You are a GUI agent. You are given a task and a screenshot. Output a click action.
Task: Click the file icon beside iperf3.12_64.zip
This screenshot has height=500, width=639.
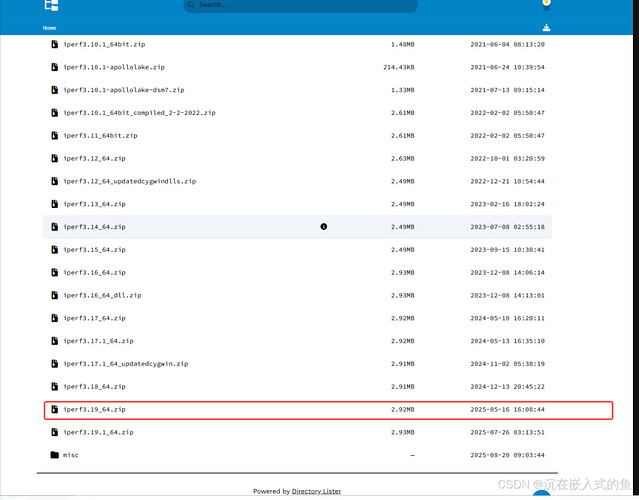55,158
